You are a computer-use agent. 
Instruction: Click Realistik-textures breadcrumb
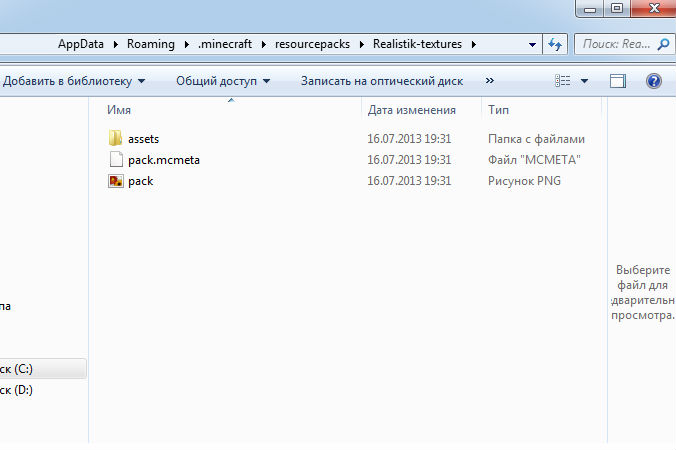coord(417,44)
